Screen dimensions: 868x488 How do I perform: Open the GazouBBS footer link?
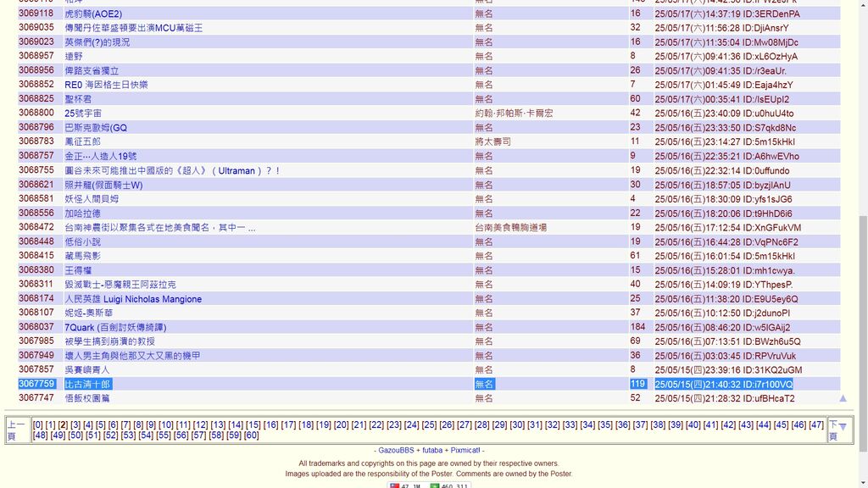pyautogui.click(x=396, y=451)
